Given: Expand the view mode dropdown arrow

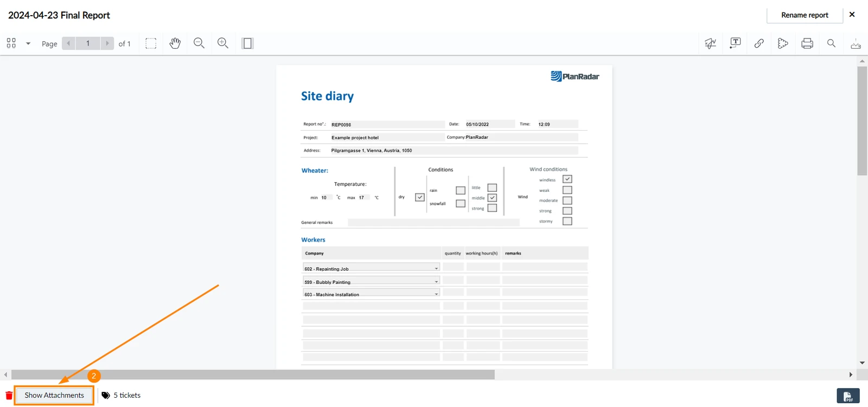Looking at the screenshot, I should click(28, 43).
